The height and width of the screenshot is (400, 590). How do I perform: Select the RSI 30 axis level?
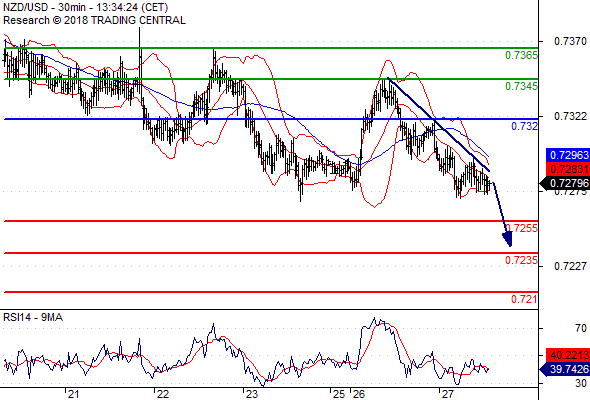click(581, 383)
